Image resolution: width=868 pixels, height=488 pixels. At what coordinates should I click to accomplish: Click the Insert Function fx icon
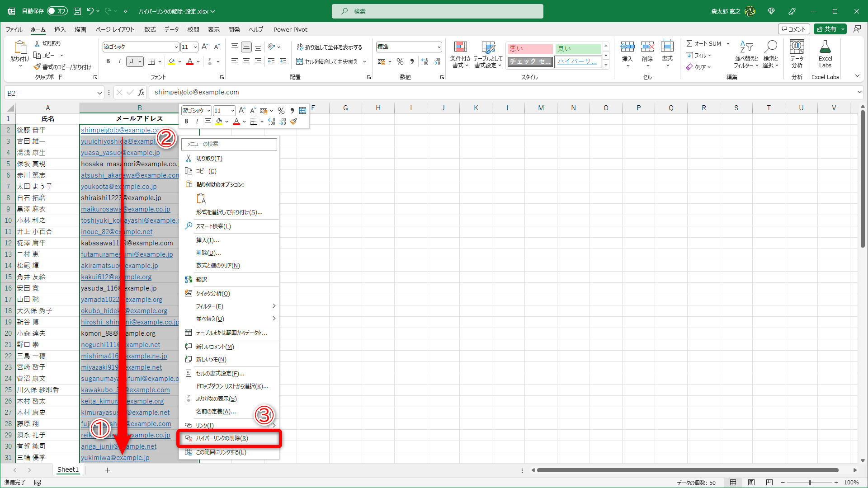[141, 93]
